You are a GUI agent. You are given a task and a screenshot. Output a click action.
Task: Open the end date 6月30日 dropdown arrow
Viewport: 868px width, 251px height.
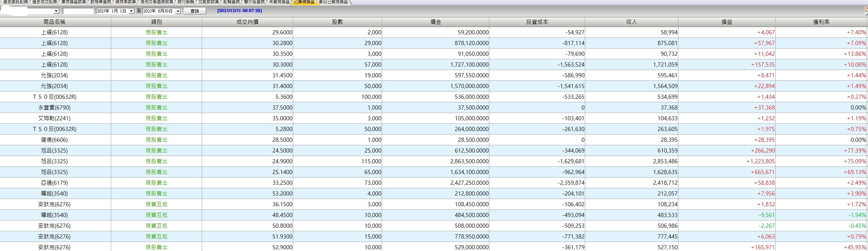(x=178, y=11)
